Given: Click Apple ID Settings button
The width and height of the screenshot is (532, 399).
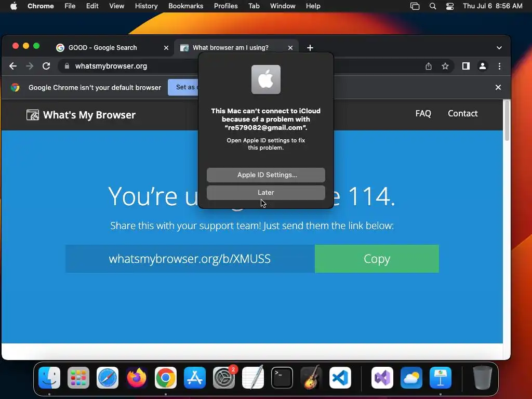Looking at the screenshot, I should 266,175.
